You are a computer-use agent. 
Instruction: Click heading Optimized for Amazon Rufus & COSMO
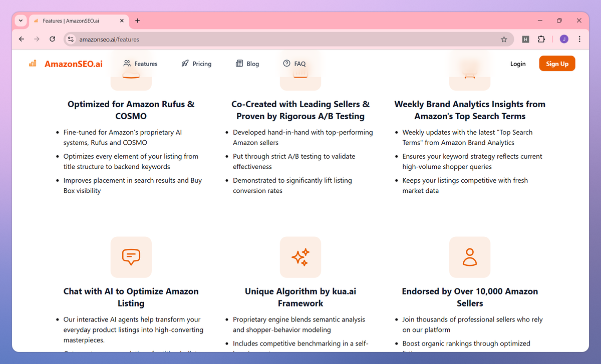pos(131,110)
